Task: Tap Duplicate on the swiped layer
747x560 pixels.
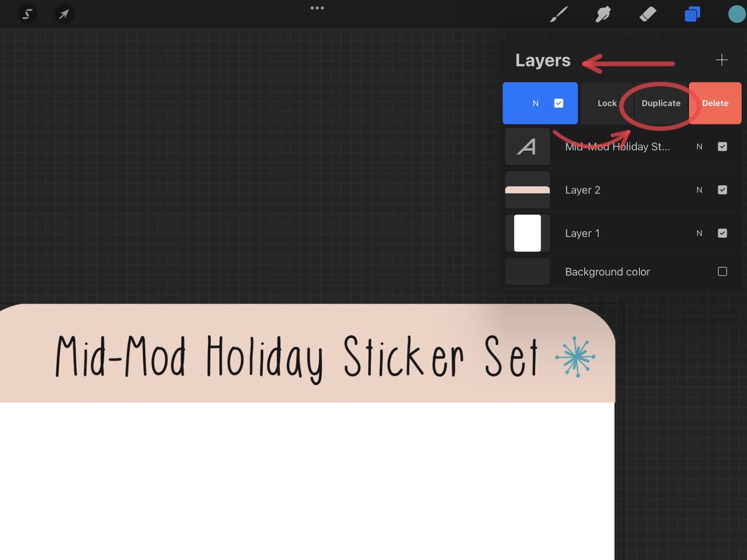Action: 660,103
